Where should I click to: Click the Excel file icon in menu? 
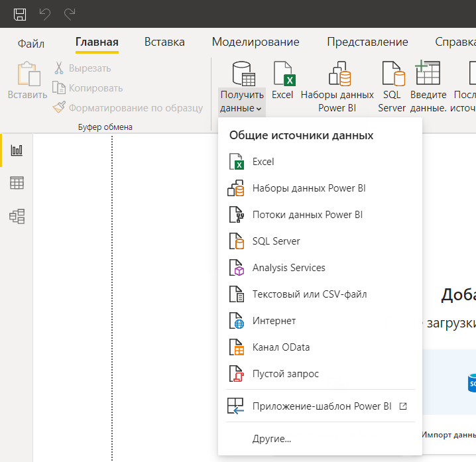click(x=237, y=162)
